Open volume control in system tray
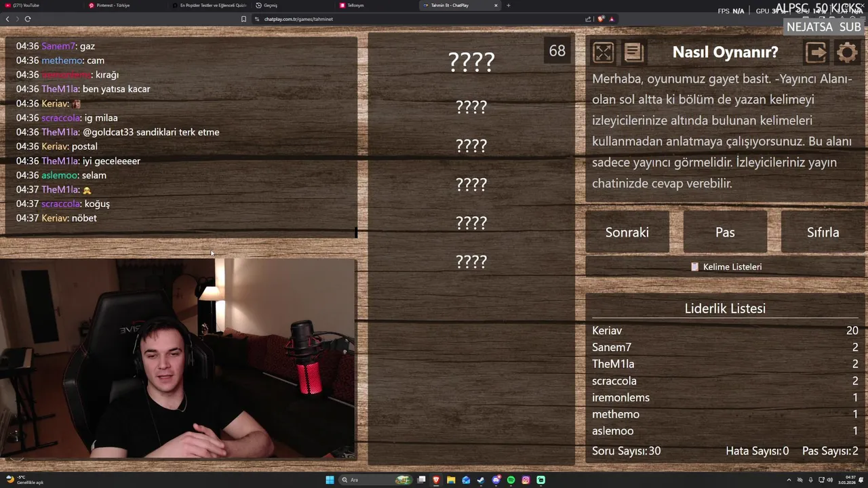Viewport: 868px width, 488px height. (x=831, y=480)
